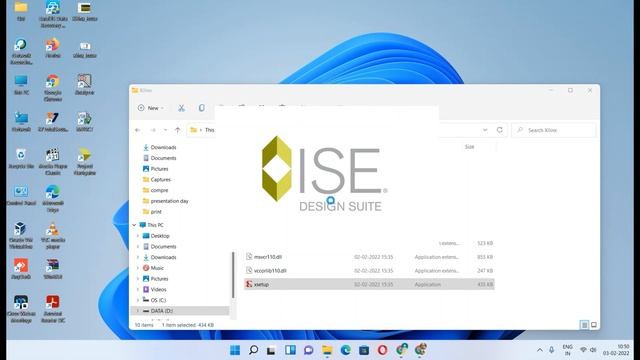
Task: Expand the OS (C:) drive node
Action: 138,300
